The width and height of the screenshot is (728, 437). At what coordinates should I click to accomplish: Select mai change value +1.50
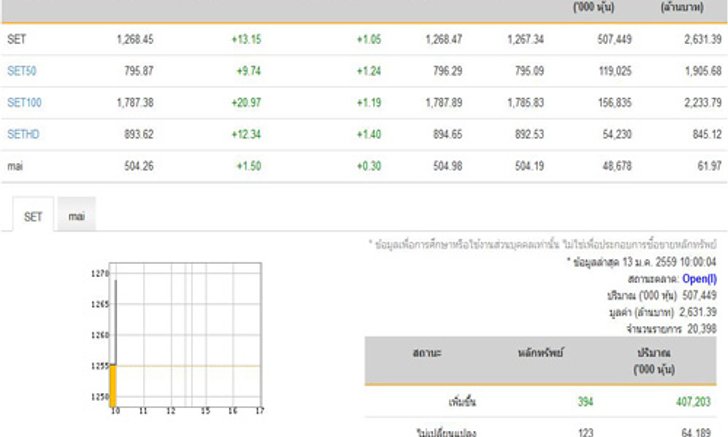tap(249, 166)
